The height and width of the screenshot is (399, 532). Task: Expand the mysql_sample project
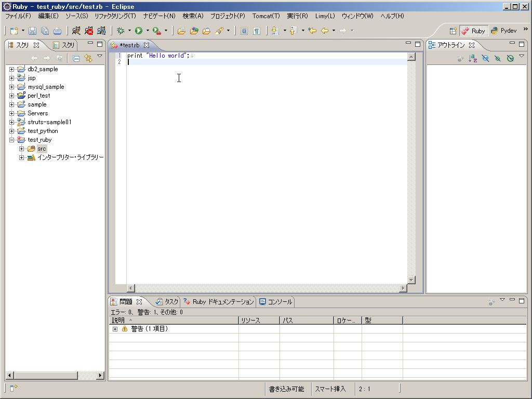coord(11,87)
